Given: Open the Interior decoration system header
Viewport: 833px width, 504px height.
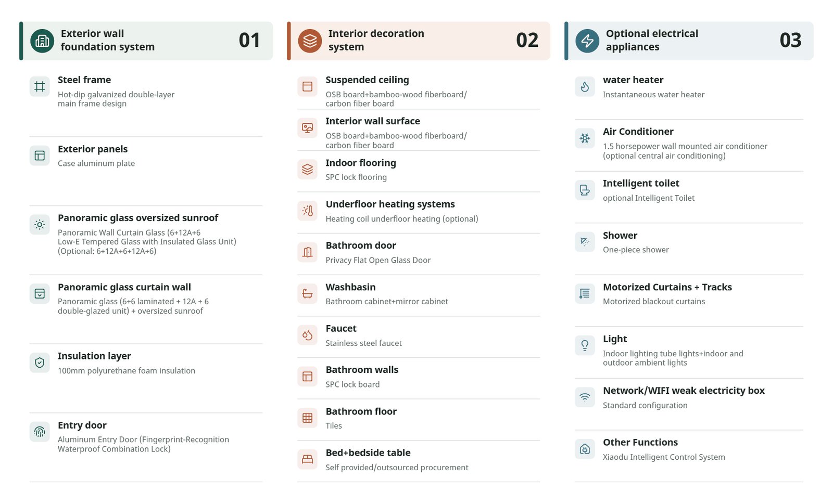Looking at the screenshot, I should (419, 41).
